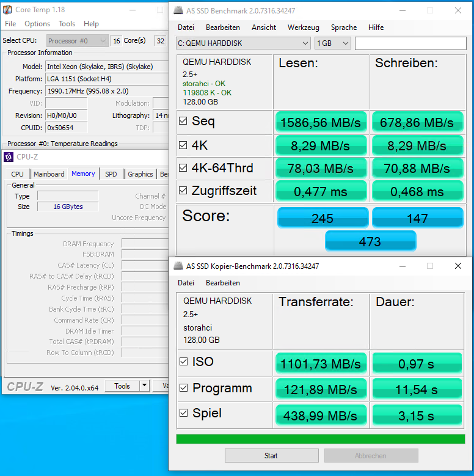474x476 pixels.
Task: Click the total score 473
Action: [x=370, y=241]
